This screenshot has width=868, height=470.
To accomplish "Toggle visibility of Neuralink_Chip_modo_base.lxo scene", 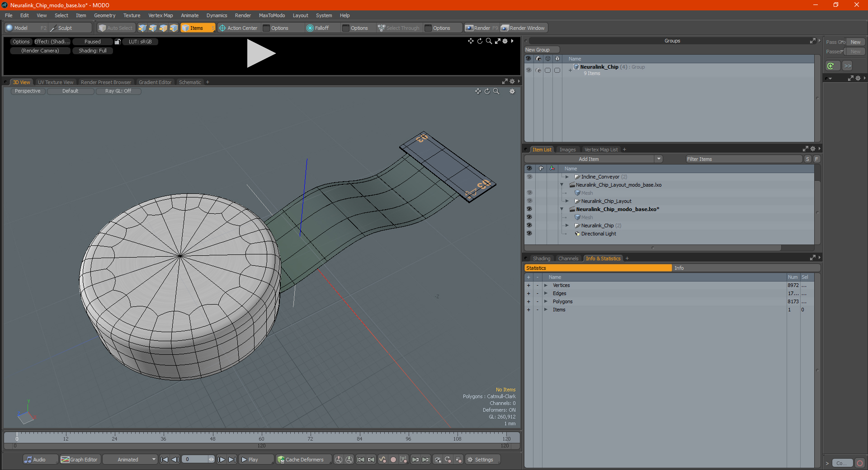I will tap(529, 209).
